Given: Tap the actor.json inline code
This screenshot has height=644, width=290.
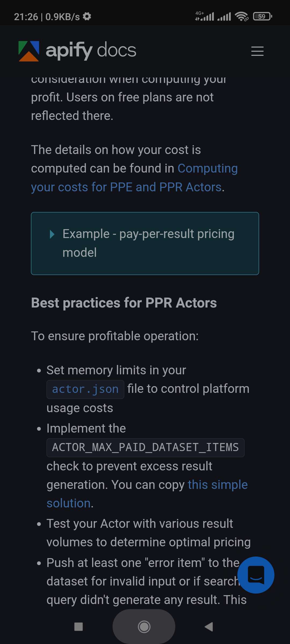Looking at the screenshot, I should pos(85,389).
